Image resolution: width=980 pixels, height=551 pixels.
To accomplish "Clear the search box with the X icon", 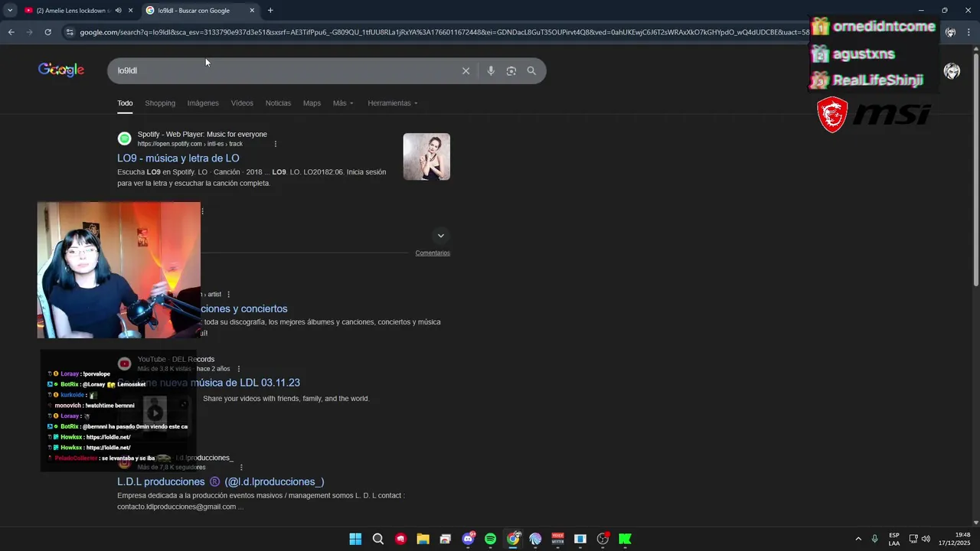I will coord(465,70).
